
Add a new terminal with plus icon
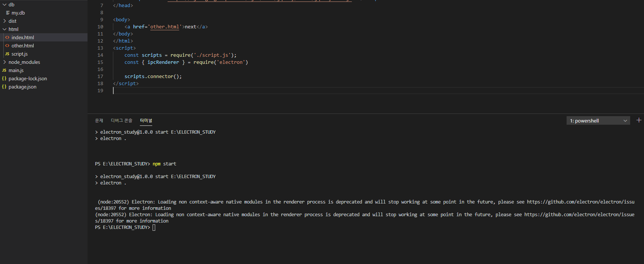639,120
